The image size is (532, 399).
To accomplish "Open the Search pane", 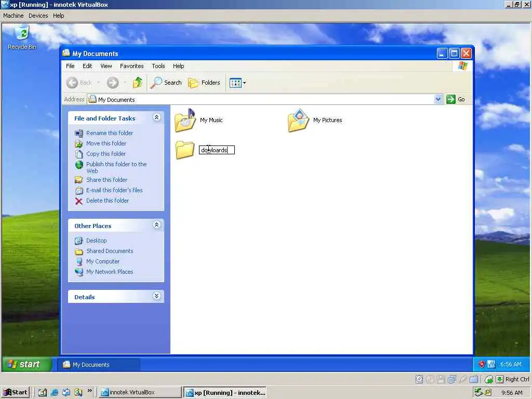I will coord(166,83).
